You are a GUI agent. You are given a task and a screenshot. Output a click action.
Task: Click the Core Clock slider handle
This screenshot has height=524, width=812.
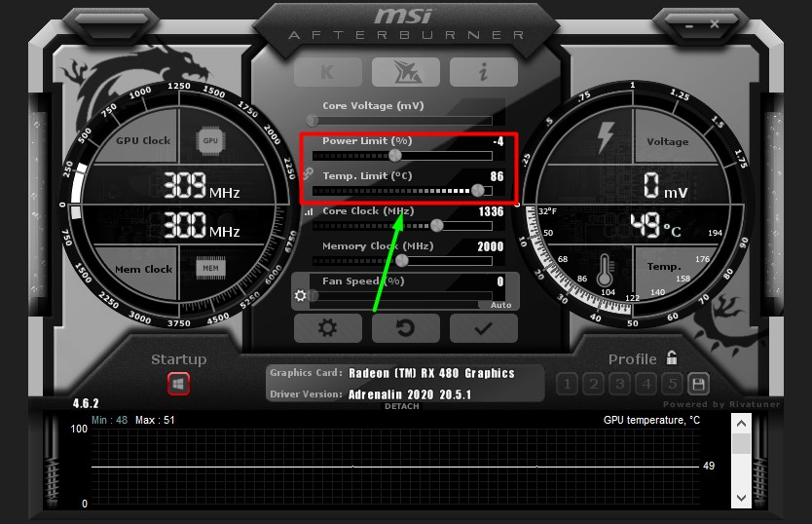(x=436, y=225)
